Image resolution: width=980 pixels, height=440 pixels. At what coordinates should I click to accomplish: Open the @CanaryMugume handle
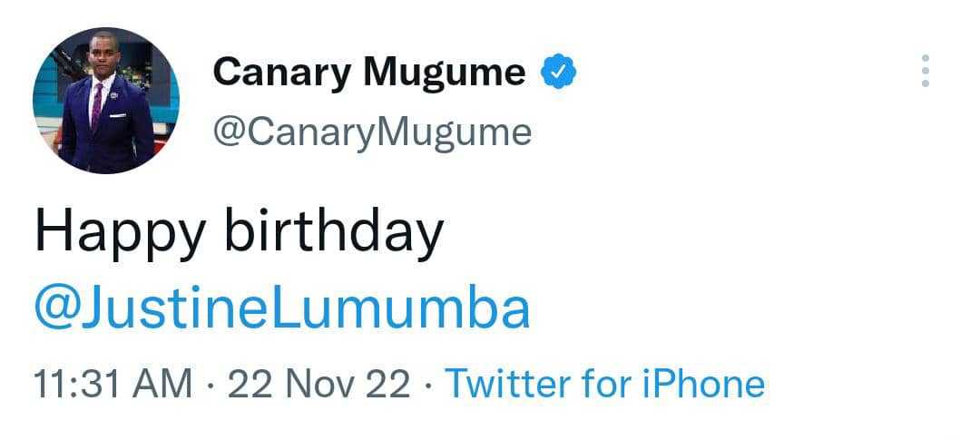pos(371,132)
